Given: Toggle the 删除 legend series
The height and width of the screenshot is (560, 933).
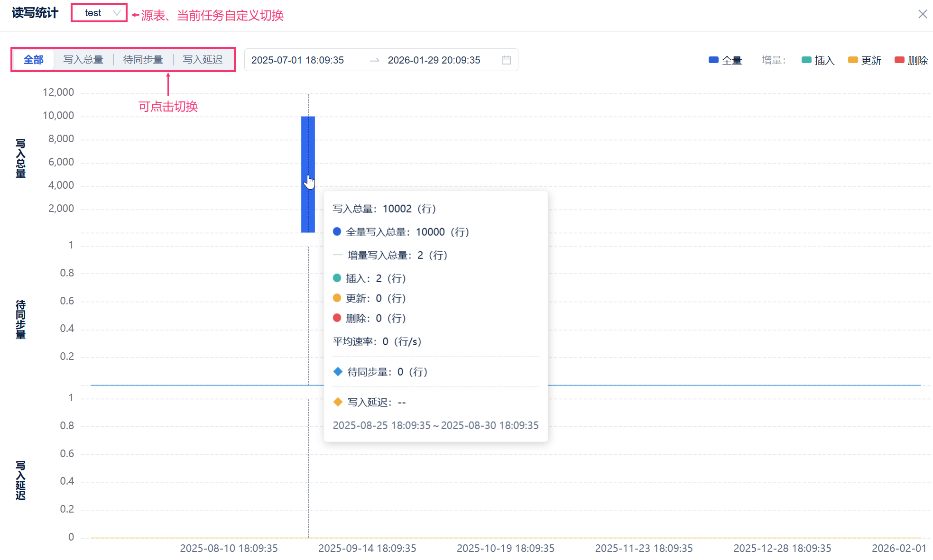Looking at the screenshot, I should [x=917, y=60].
